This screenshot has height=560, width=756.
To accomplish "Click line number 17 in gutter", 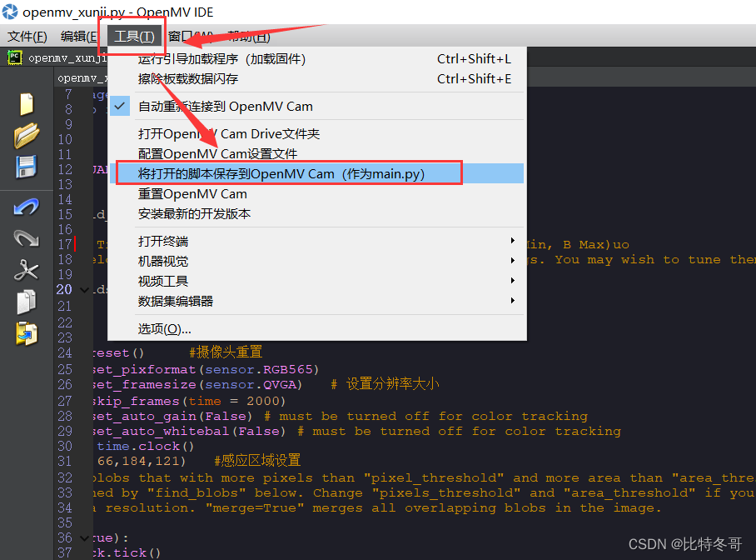I will point(65,244).
